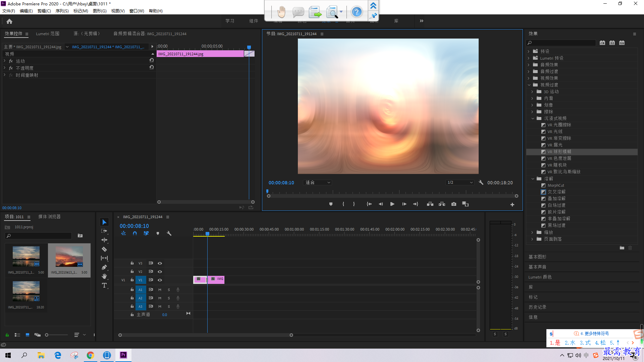Image resolution: width=644 pixels, height=362 pixels.
Task: Click the timeline horizontal zoom scrollbar
Action: 206,335
